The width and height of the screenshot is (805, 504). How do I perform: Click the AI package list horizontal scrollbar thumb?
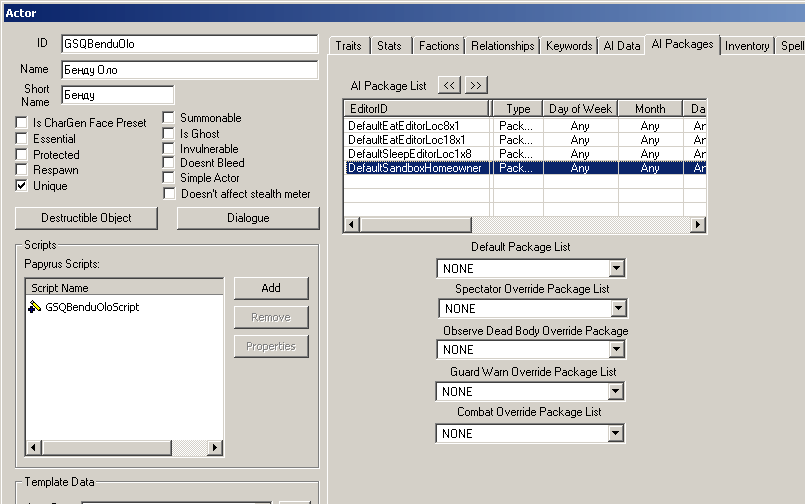[415, 224]
